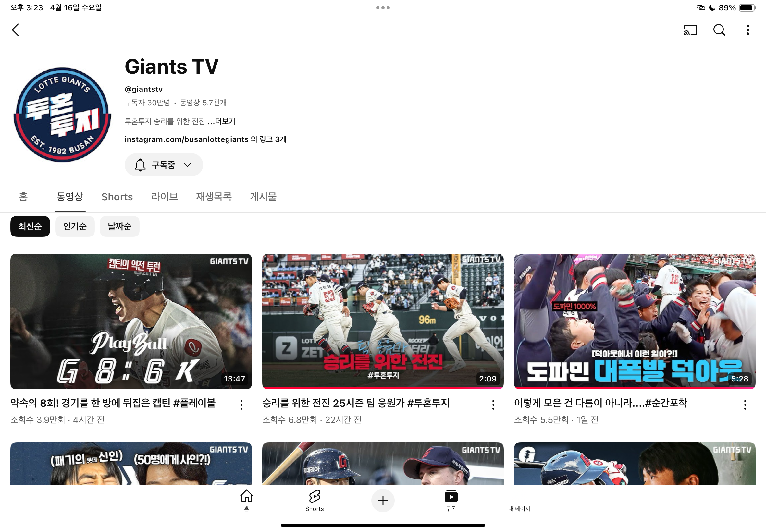The width and height of the screenshot is (766, 532).
Task: Switch to the Shorts channel tab
Action: tap(117, 197)
